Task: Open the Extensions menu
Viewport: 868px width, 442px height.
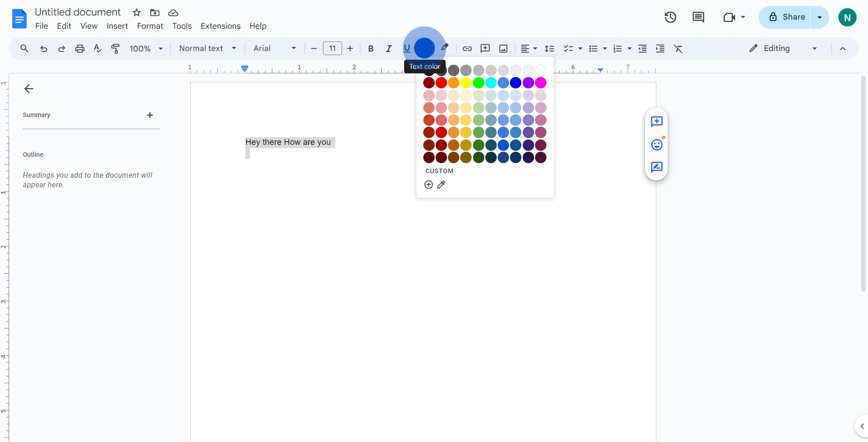Action: (x=220, y=26)
